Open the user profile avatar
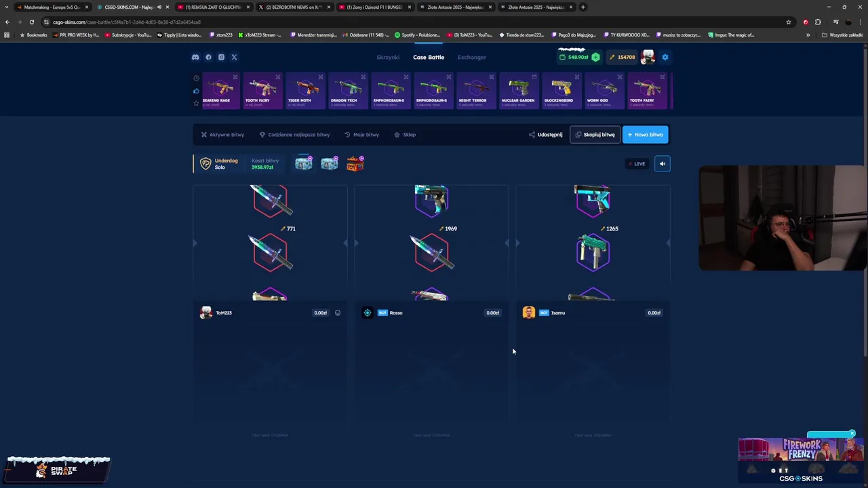The height and width of the screenshot is (488, 868). [x=648, y=57]
